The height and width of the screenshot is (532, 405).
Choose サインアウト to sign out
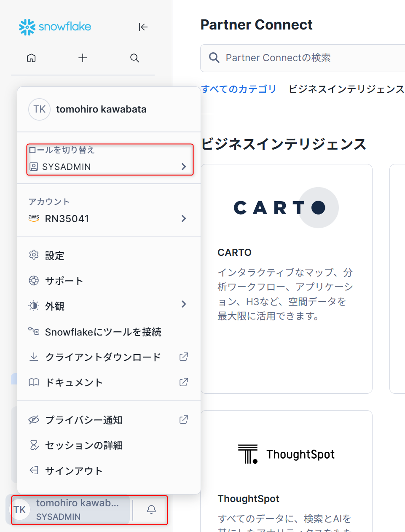click(109, 470)
